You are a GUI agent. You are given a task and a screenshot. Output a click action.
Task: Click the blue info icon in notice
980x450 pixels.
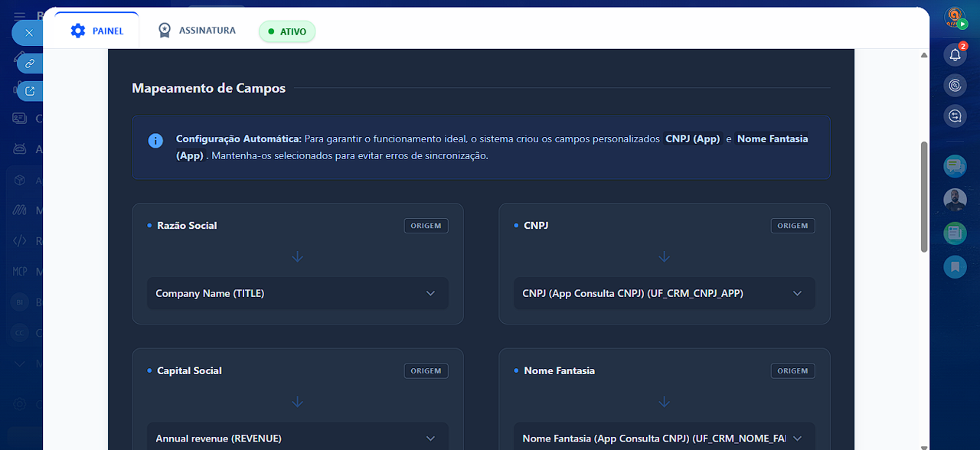tap(155, 141)
